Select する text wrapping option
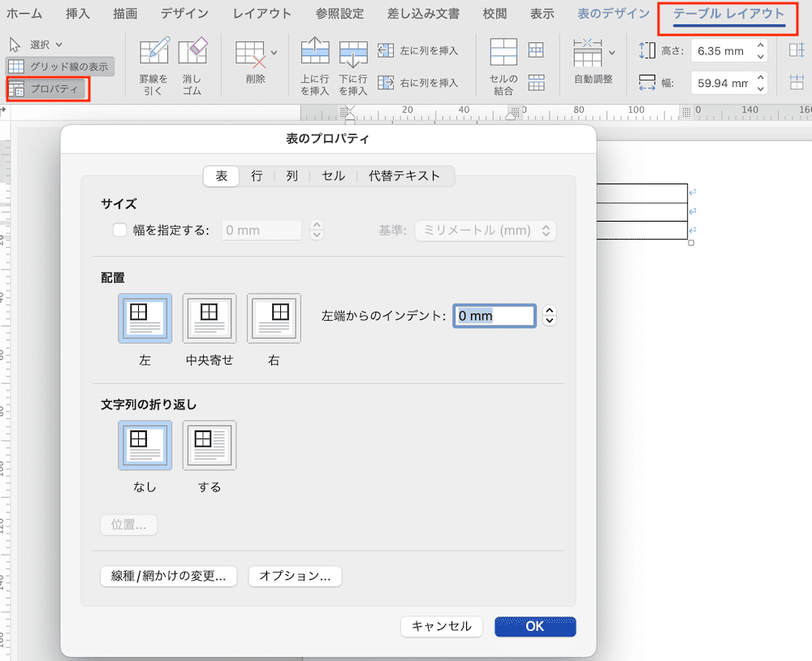812x661 pixels. tap(209, 444)
